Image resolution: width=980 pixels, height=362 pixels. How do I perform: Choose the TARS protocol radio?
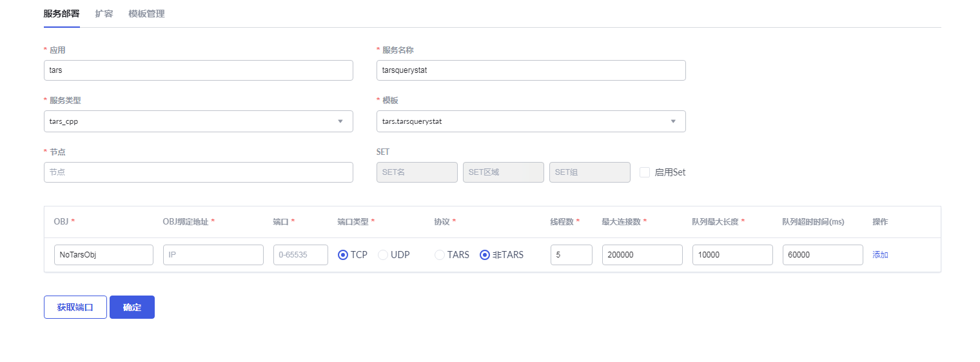pos(440,255)
